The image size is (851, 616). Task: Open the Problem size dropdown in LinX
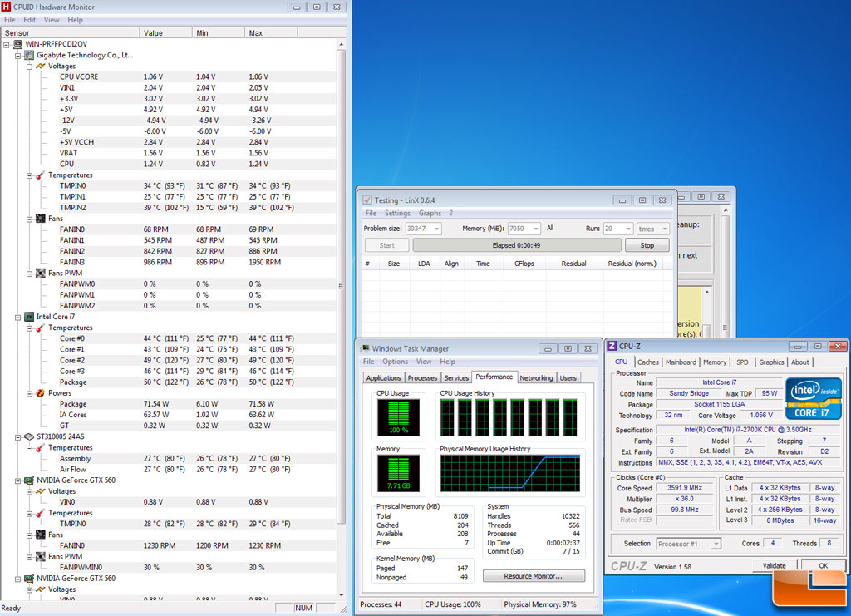point(436,229)
